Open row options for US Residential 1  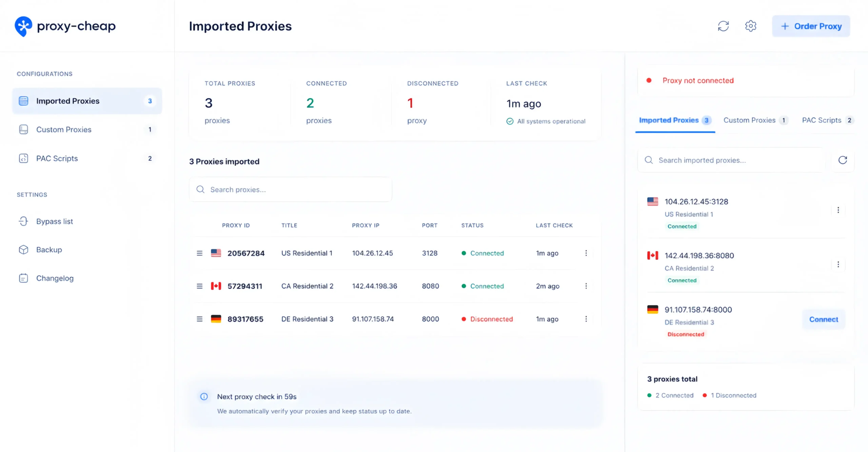(x=586, y=253)
